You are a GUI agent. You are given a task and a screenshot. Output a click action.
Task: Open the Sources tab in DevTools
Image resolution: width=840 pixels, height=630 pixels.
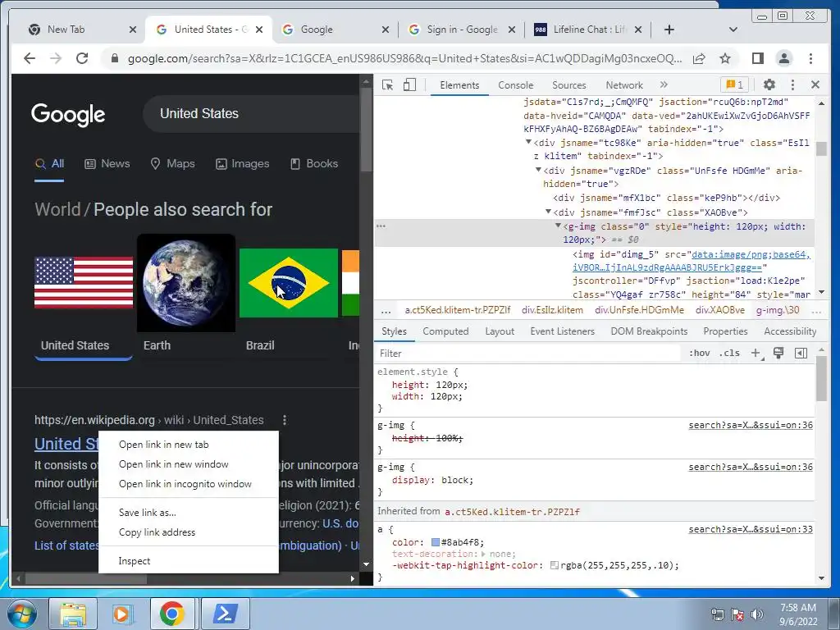coord(569,85)
